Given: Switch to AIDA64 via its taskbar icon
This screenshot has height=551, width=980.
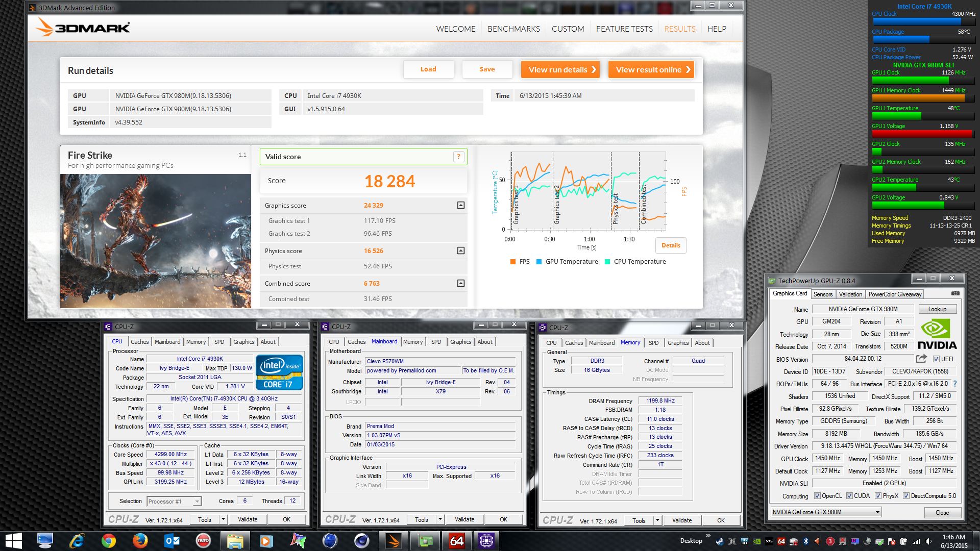Looking at the screenshot, I should [456, 541].
